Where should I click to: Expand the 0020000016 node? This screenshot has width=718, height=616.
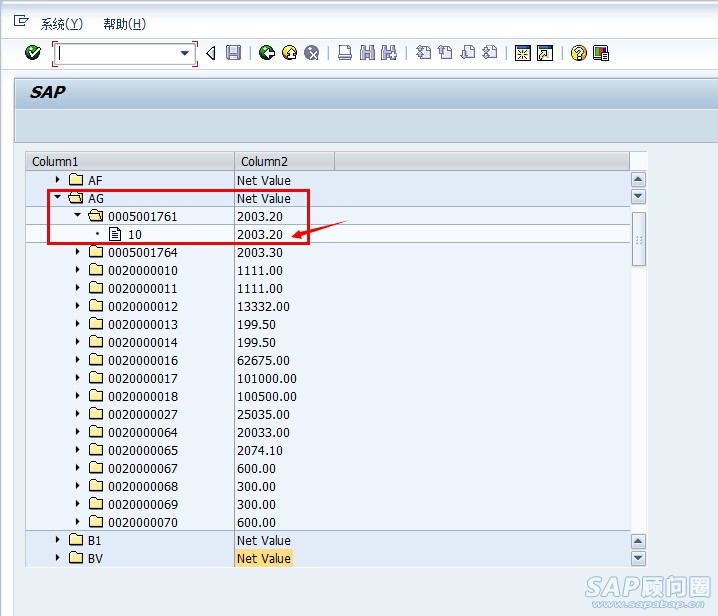pyautogui.click(x=77, y=360)
